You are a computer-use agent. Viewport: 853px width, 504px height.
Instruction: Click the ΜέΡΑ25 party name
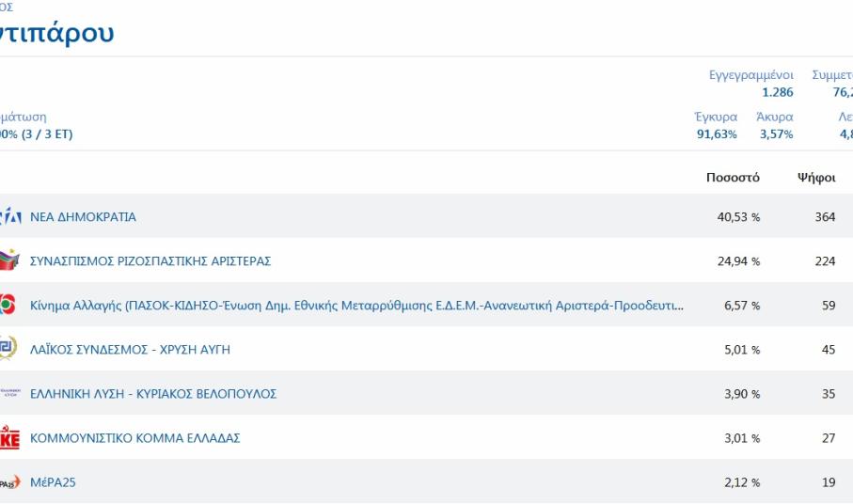coord(53,482)
